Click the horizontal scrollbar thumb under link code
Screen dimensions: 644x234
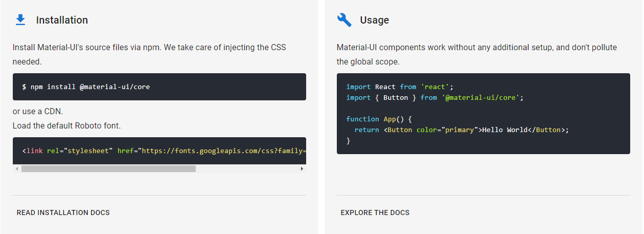coord(108,168)
